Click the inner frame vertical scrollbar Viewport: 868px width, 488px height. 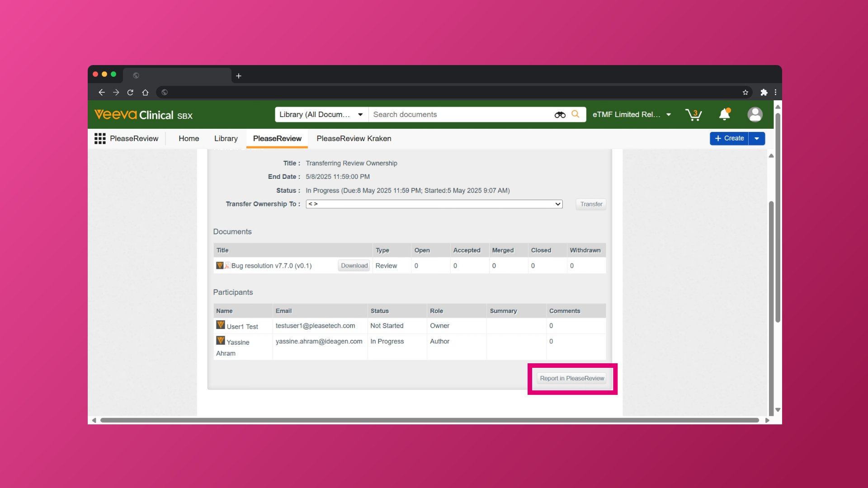(771, 307)
